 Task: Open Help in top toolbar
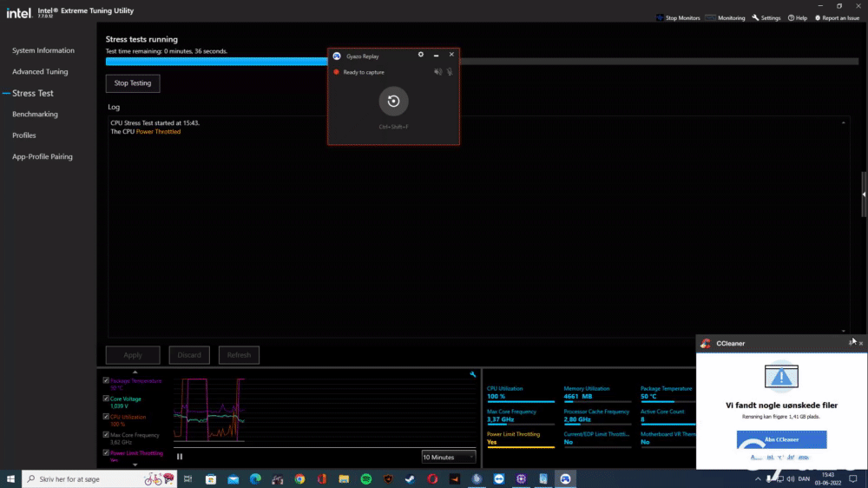798,17
